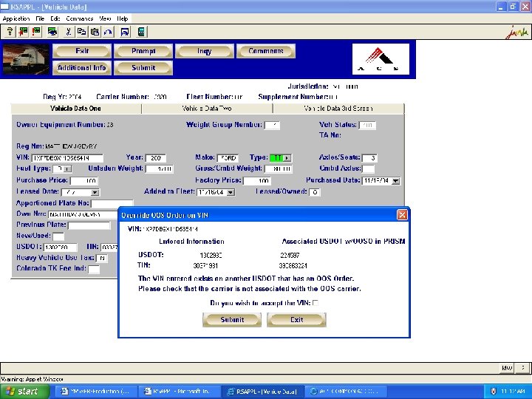
Task: Switch to Vehicle Data One tab
Action: point(76,109)
